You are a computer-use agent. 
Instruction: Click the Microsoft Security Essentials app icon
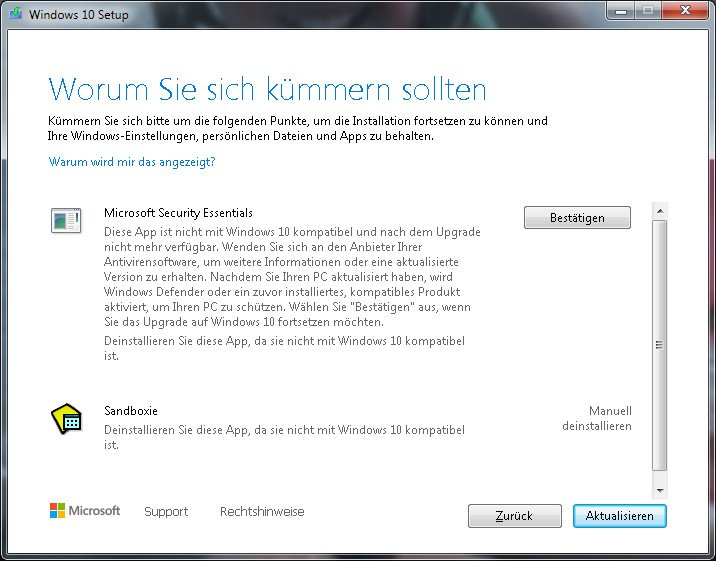[x=66, y=220]
